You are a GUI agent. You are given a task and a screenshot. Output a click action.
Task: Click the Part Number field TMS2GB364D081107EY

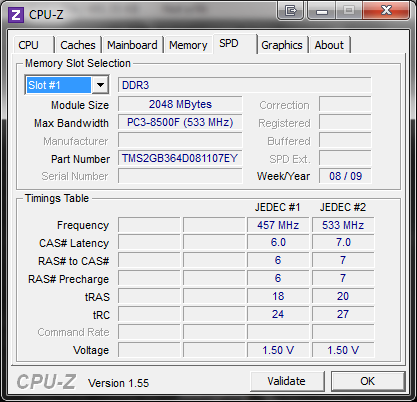[180, 158]
